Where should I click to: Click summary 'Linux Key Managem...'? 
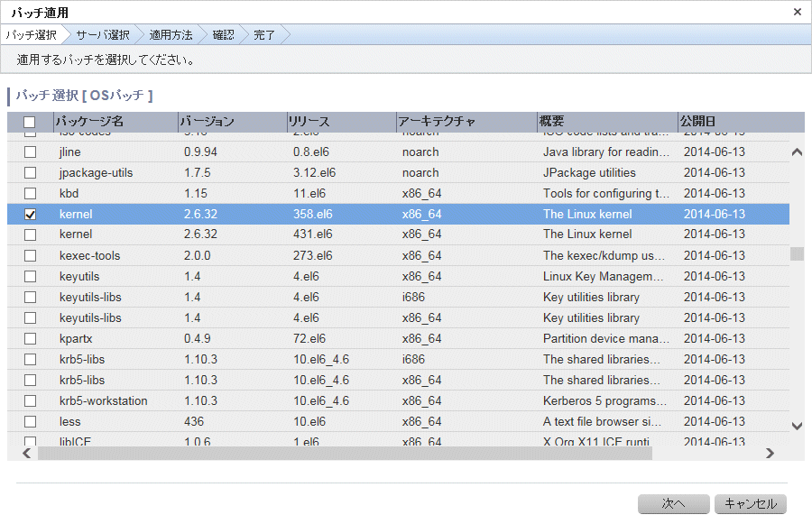point(603,277)
